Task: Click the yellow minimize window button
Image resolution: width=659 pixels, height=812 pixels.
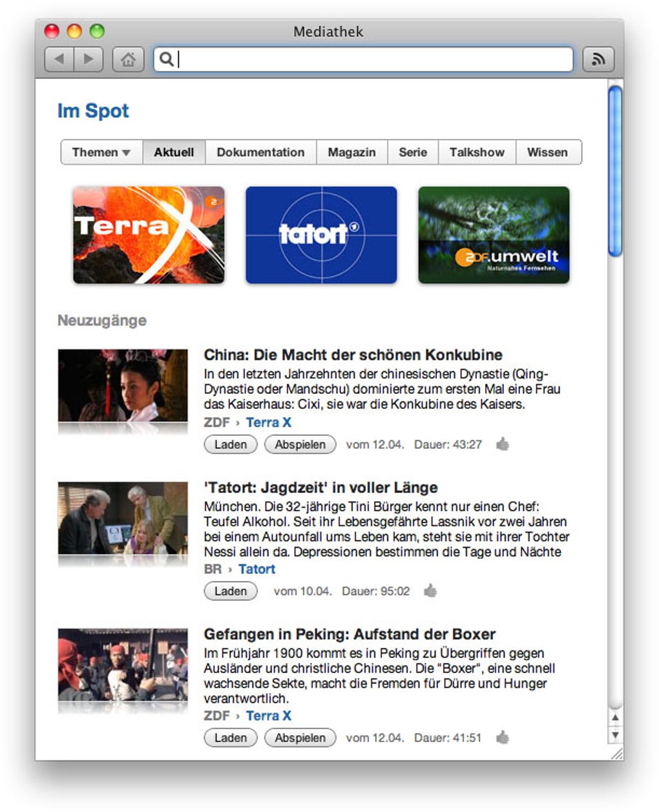Action: coord(74,30)
